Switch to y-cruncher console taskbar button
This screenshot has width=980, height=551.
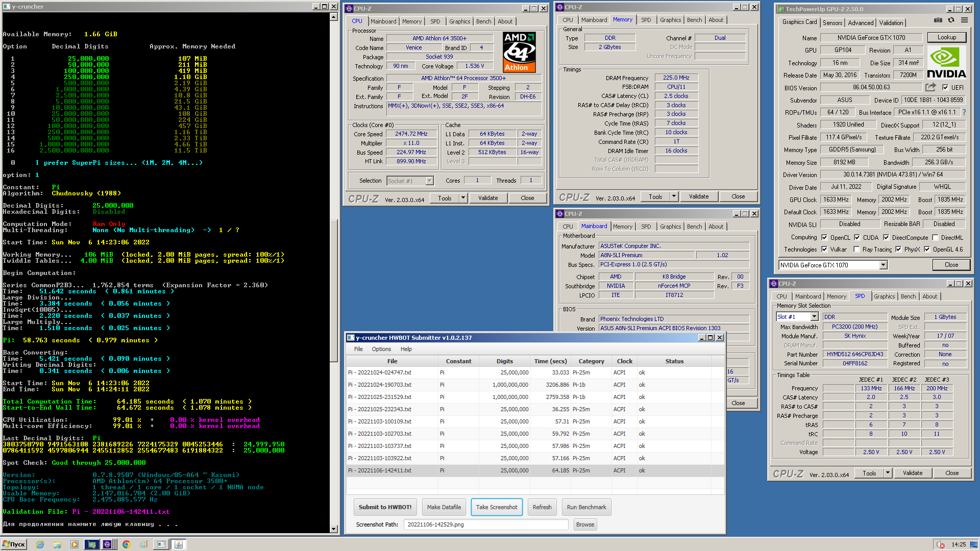[161, 544]
